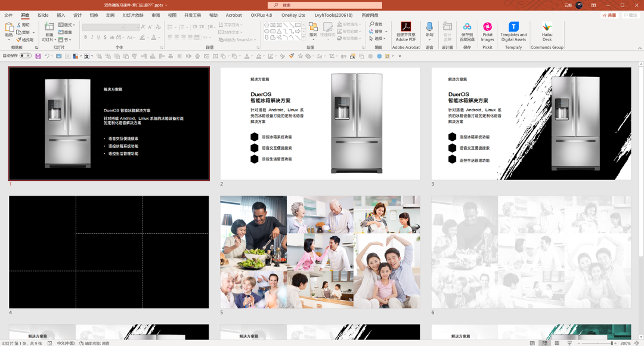The image size is (644, 346).
Task: Toggle Underline formatting
Action: (x=98, y=38)
